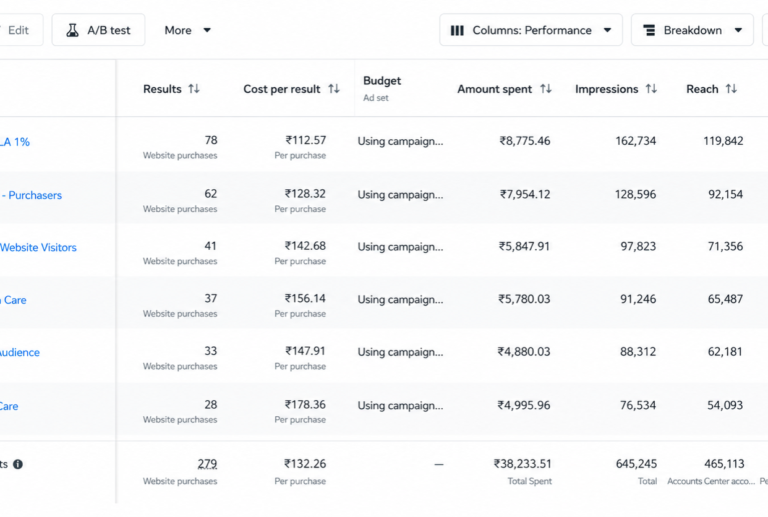
Task: Select amount spent ₹5,847.91
Action: click(x=524, y=246)
